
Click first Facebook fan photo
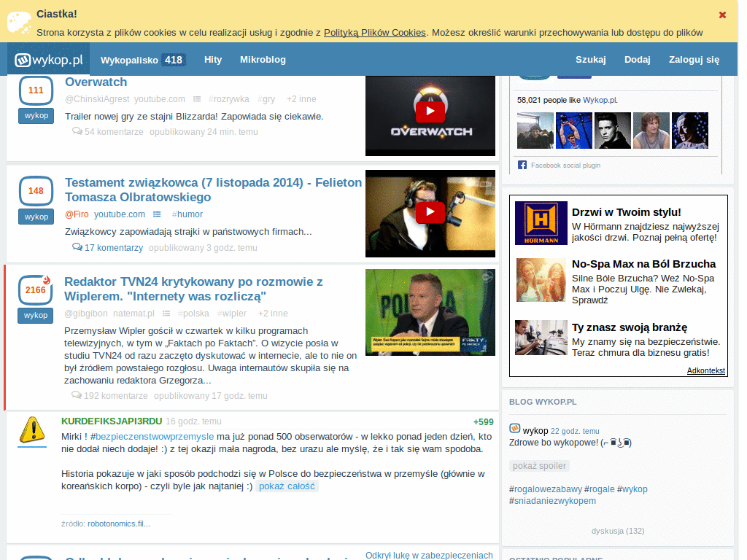click(x=535, y=131)
